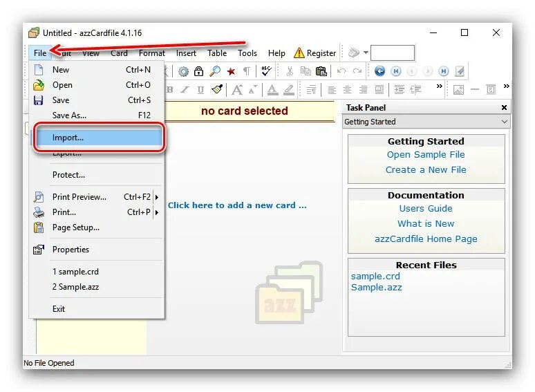
Task: Click the search input box in menu bar
Action: [393, 53]
